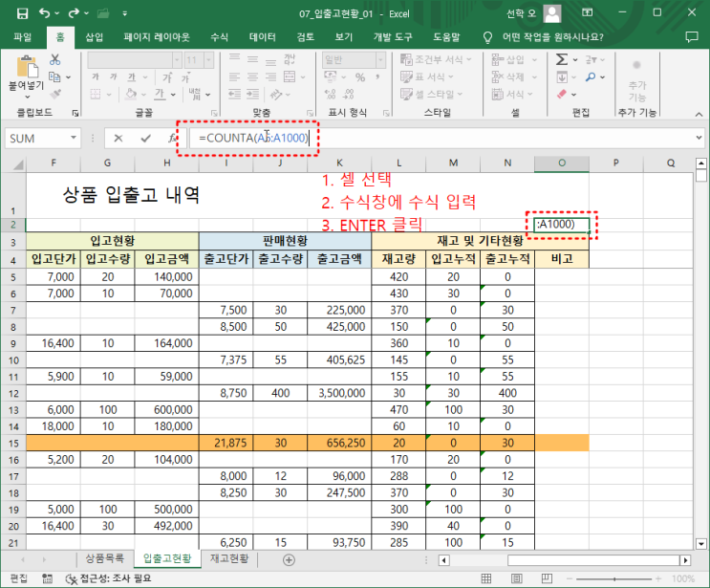The width and height of the screenshot is (710, 588).
Task: Open the 페이지 레이아웃 ribbon tab
Action: tap(157, 37)
